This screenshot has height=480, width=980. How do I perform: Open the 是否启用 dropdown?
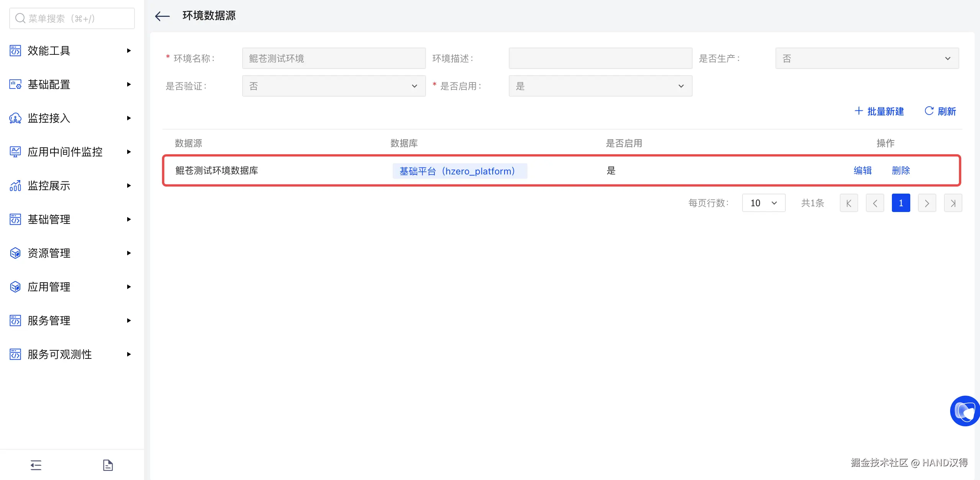coord(600,86)
